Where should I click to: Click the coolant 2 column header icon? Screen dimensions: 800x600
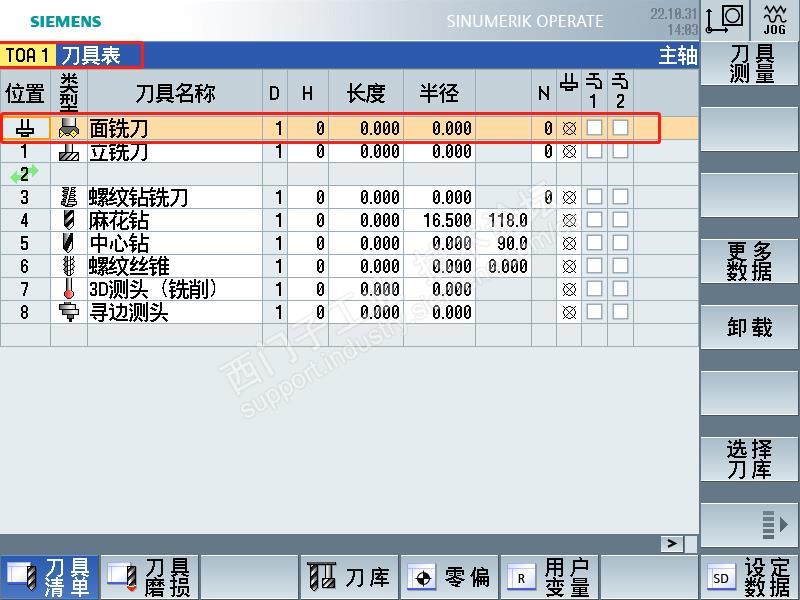620,91
